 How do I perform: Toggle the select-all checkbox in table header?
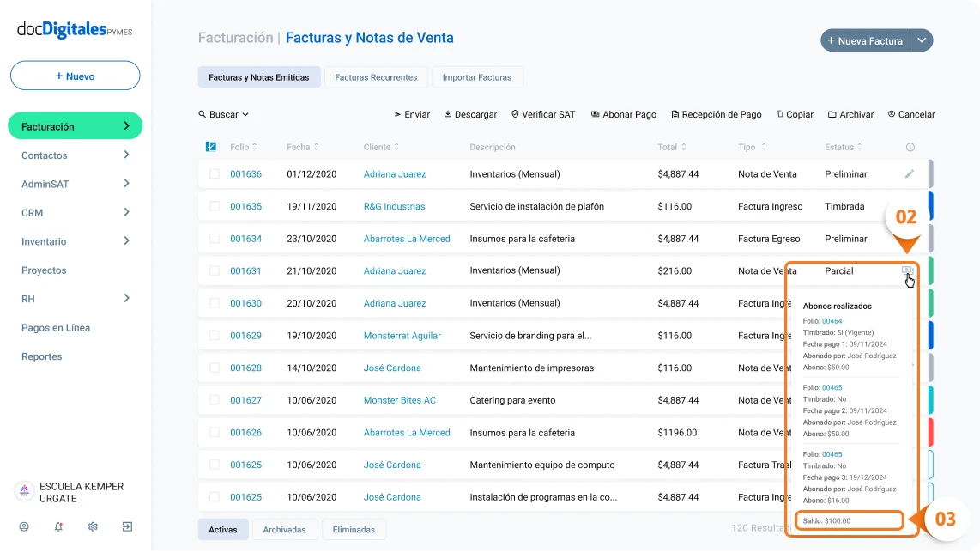(211, 147)
